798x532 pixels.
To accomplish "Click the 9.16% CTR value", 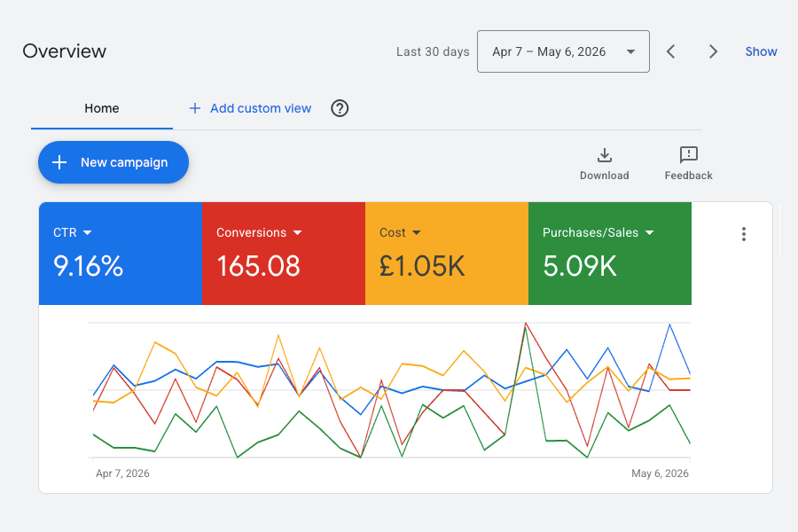I will click(88, 266).
